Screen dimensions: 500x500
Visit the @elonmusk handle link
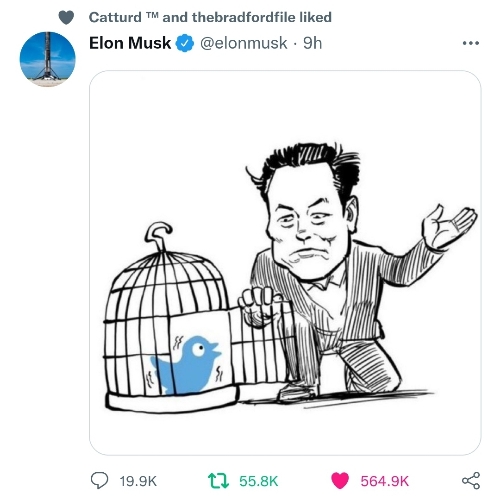[243, 43]
